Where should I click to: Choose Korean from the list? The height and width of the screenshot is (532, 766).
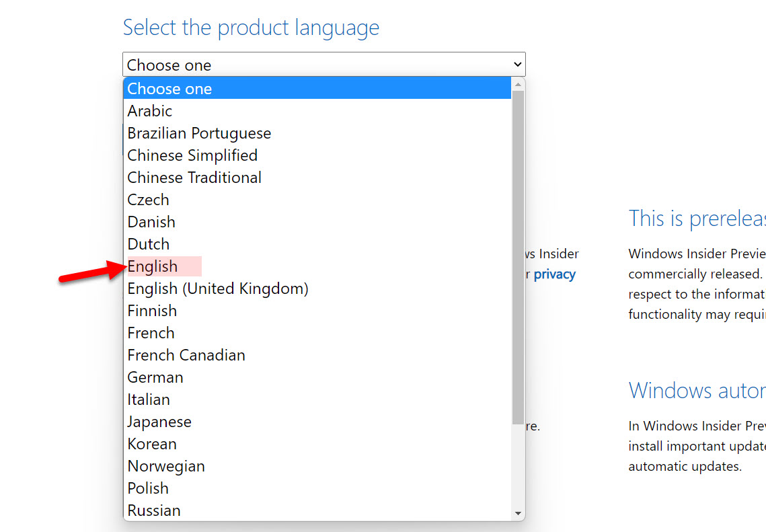click(x=152, y=444)
